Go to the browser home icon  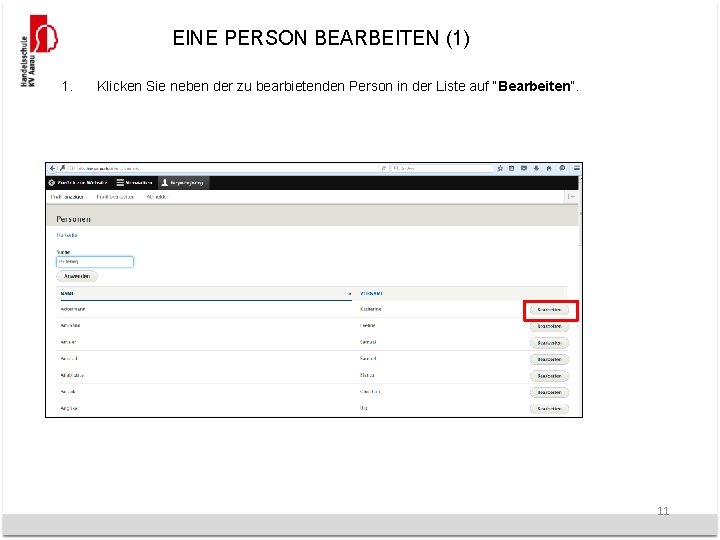pyautogui.click(x=549, y=169)
